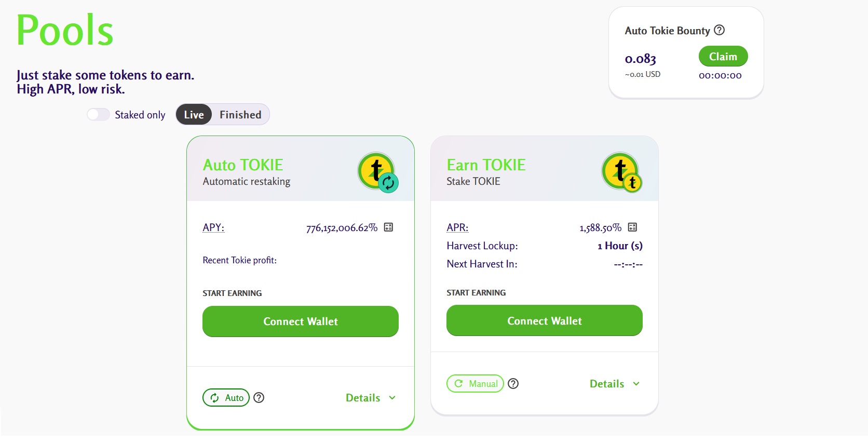Viewport: 868px width, 444px height.
Task: Click the Pools page heading
Action: tap(65, 30)
